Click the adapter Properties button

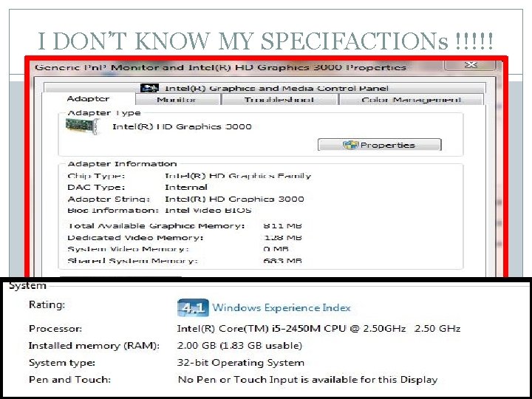pos(379,145)
